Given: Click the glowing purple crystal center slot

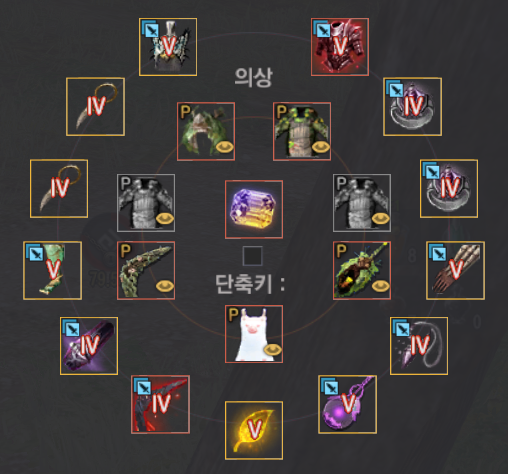Looking at the screenshot, I should coord(254,209).
